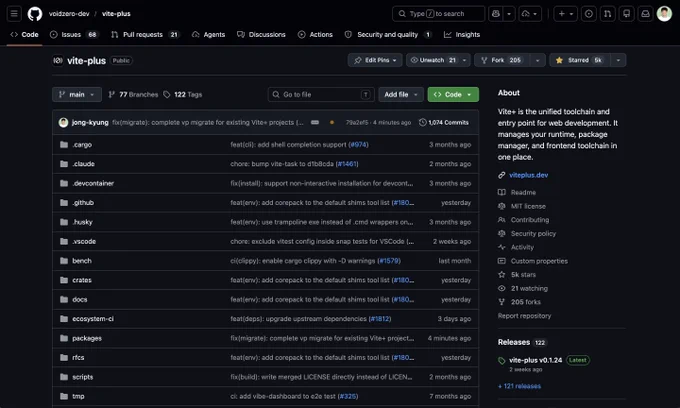Image resolution: width=680 pixels, height=408 pixels.
Task: Open the green Code dropdown button
Action: [x=453, y=95]
